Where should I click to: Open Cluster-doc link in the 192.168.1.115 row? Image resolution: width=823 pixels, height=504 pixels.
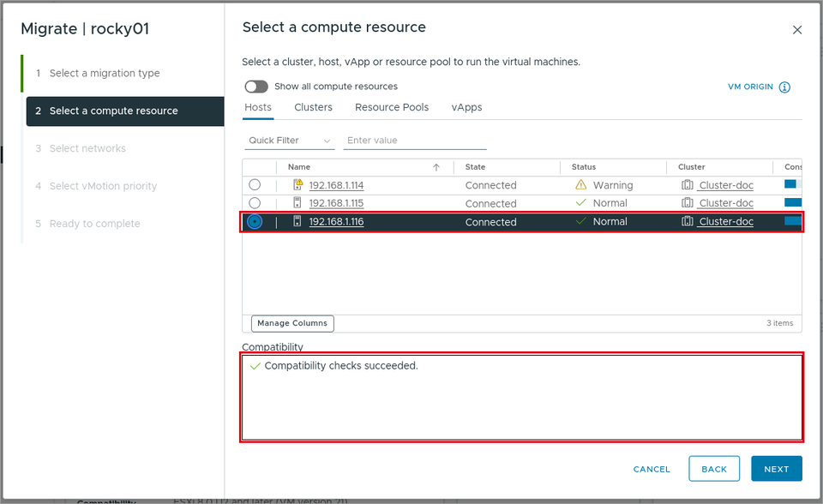[x=726, y=202]
